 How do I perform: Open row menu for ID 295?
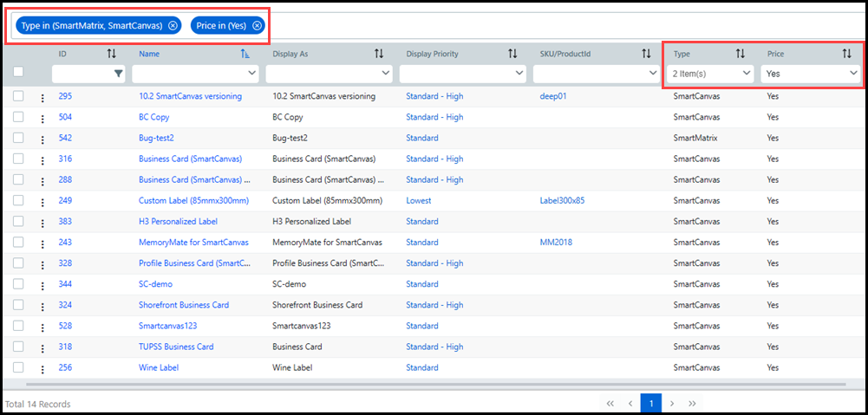(41, 97)
